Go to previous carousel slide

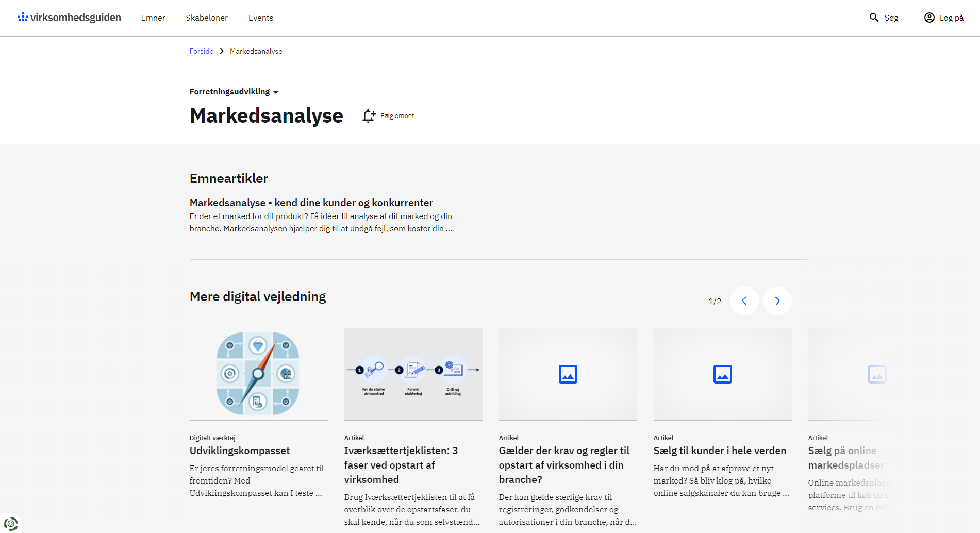click(x=744, y=301)
